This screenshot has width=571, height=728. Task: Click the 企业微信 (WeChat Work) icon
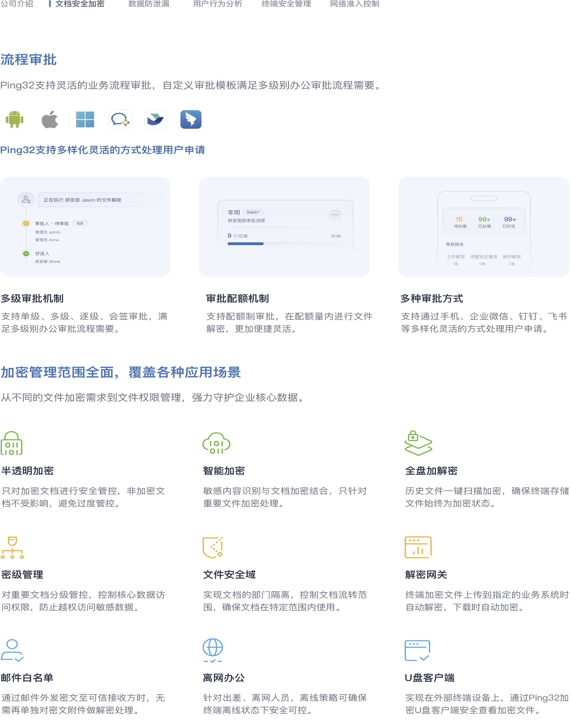(x=121, y=119)
